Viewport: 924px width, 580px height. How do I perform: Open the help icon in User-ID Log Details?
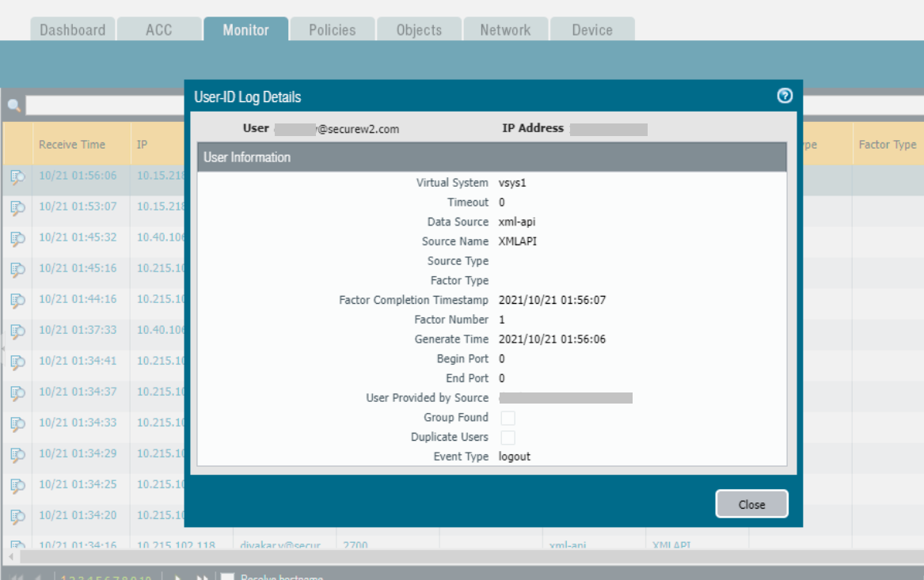coord(785,97)
